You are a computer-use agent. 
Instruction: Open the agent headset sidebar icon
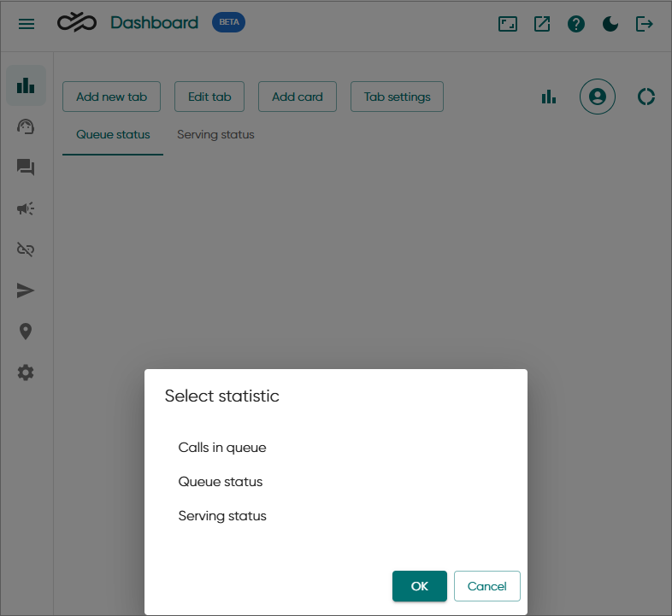(26, 126)
